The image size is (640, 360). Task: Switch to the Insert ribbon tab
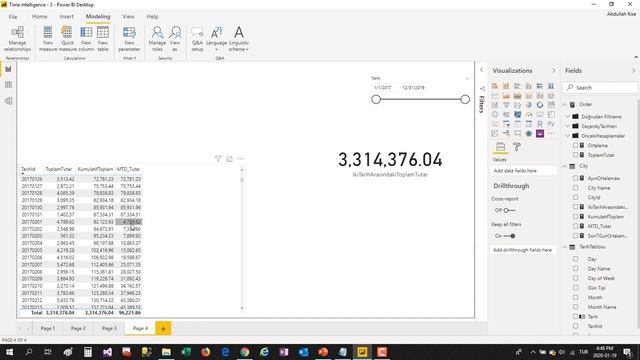[x=67, y=17]
